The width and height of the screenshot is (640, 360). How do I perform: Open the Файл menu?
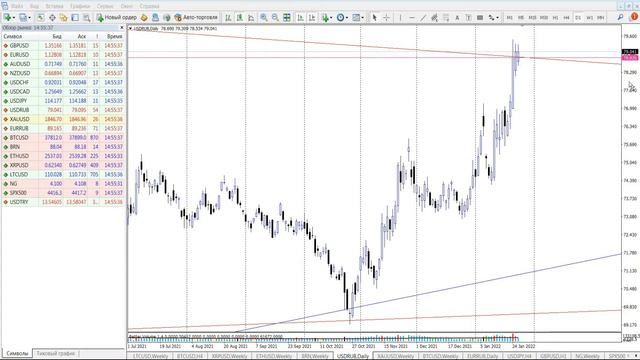coord(17,6)
